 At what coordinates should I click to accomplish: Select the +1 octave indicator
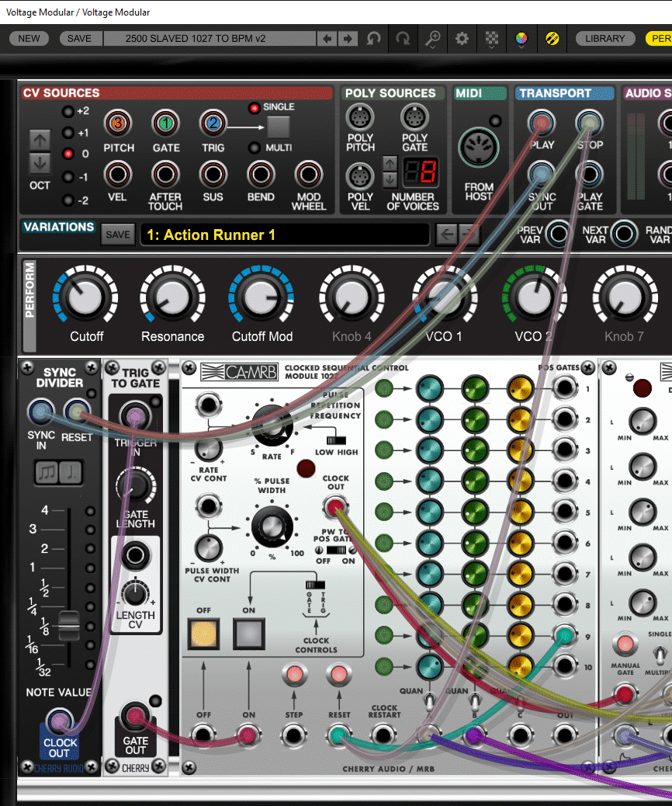68,133
